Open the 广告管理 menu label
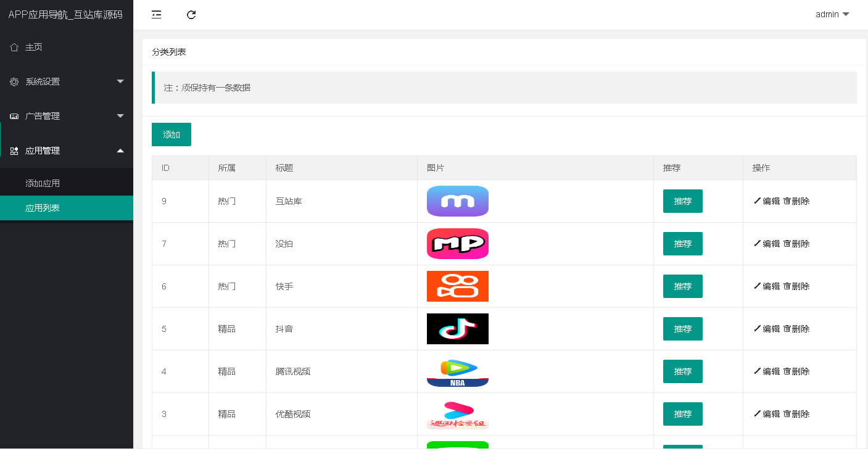The image size is (868, 451). click(43, 116)
